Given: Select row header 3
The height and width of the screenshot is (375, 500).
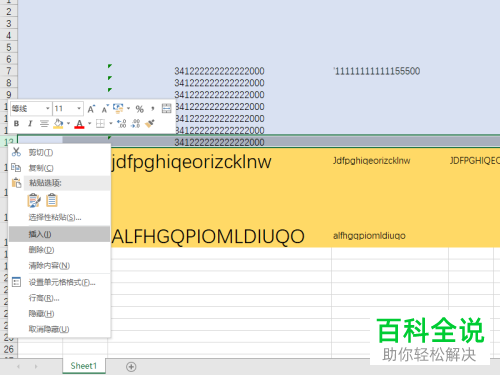Looking at the screenshot, I should tap(9, 23).
